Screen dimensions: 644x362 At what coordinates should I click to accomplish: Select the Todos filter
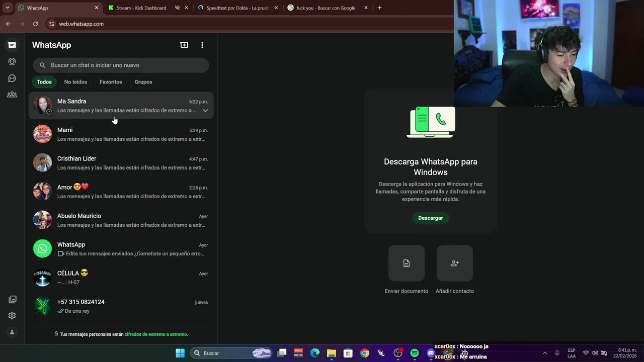click(44, 82)
